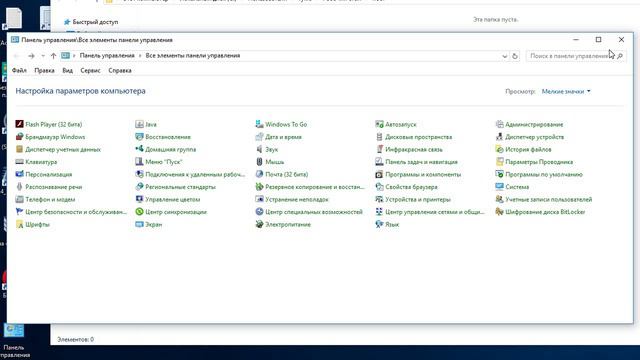Open the Телефон и модем link

pos(50,200)
